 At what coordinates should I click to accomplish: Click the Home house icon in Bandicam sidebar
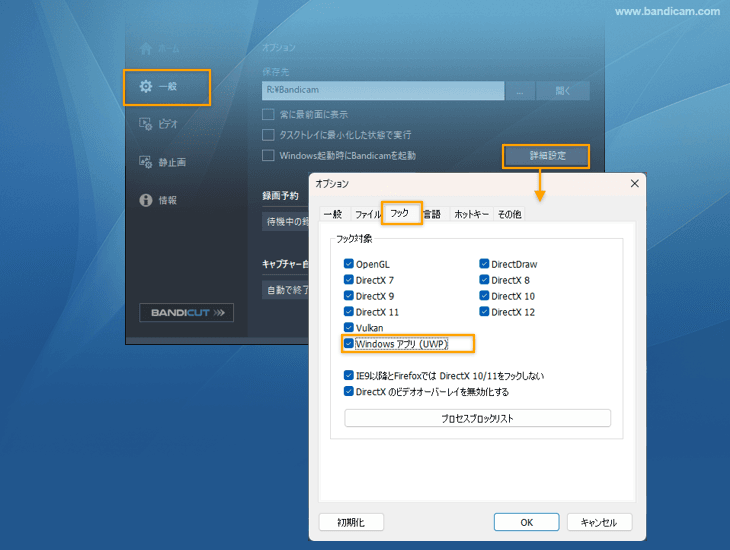click(146, 48)
